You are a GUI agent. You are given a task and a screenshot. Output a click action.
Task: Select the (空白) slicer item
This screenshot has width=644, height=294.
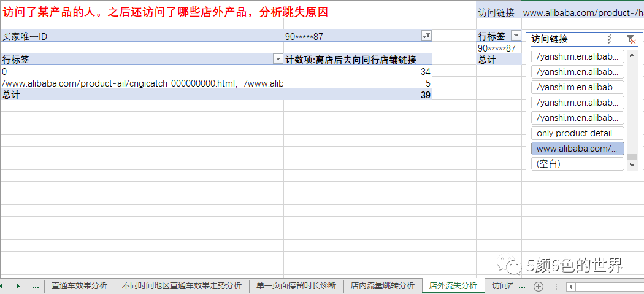point(578,164)
